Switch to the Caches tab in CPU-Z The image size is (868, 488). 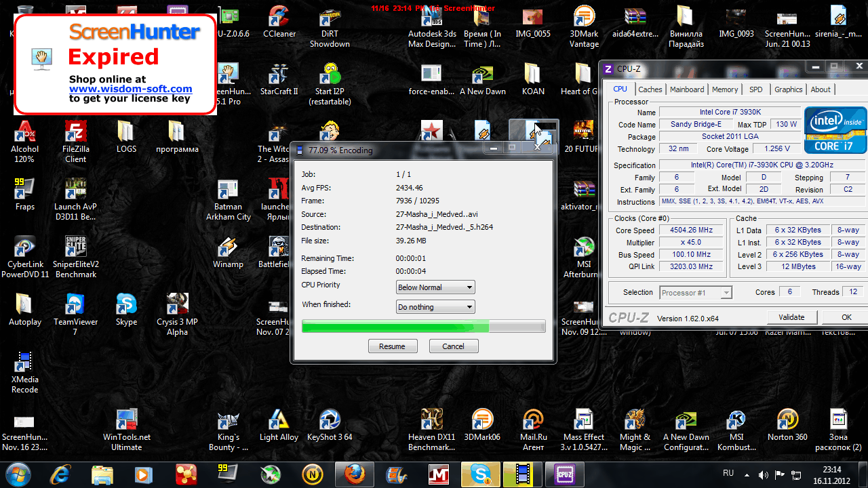(x=650, y=89)
